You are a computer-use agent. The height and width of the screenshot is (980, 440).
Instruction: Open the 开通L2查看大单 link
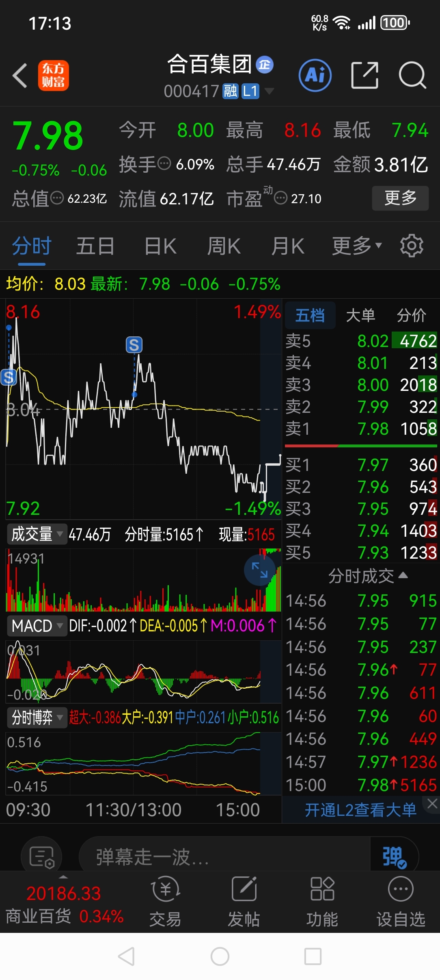pos(360,810)
